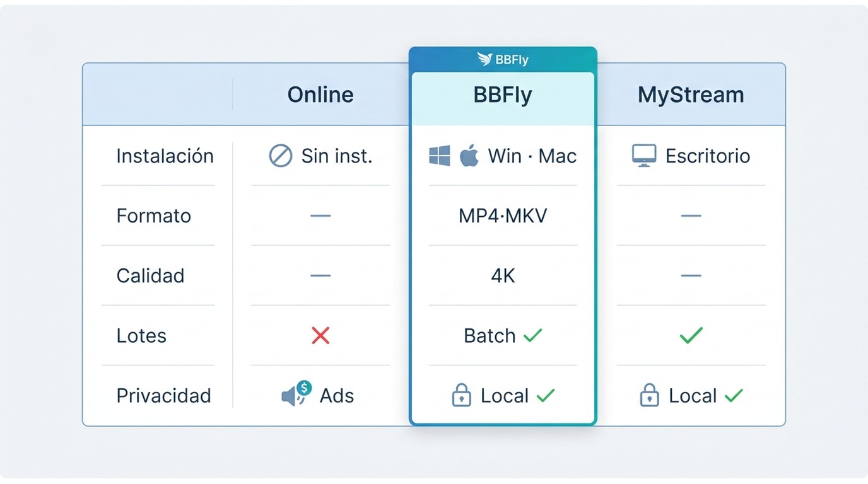The image size is (868, 484).
Task: Click the 4K quality value
Action: pos(503,275)
